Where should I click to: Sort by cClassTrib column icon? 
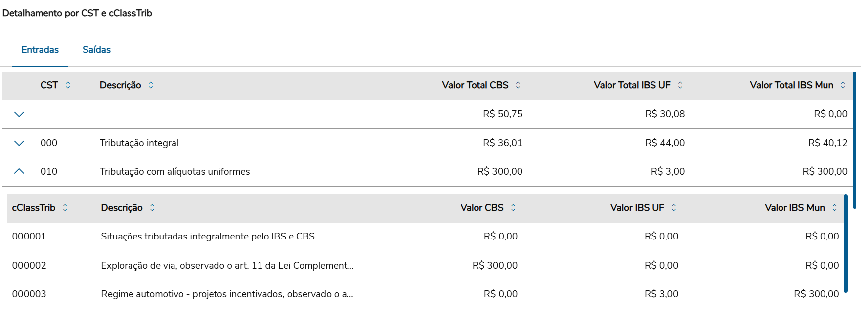click(x=65, y=208)
